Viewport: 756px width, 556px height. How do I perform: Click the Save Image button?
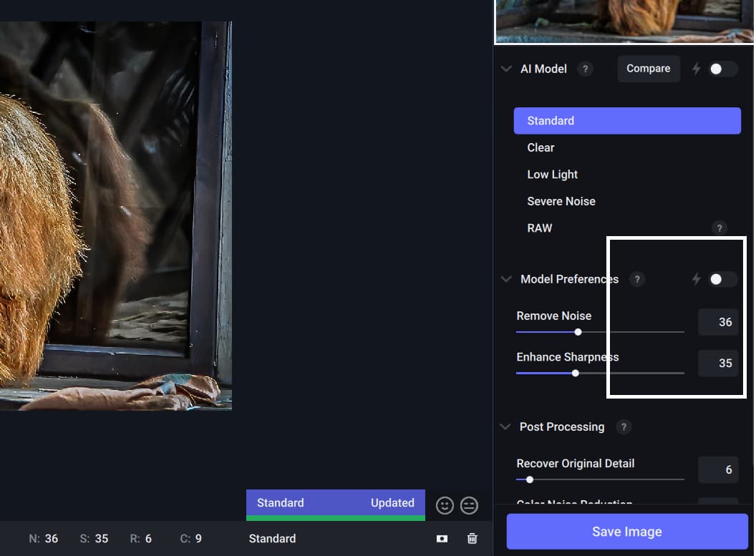tap(626, 532)
